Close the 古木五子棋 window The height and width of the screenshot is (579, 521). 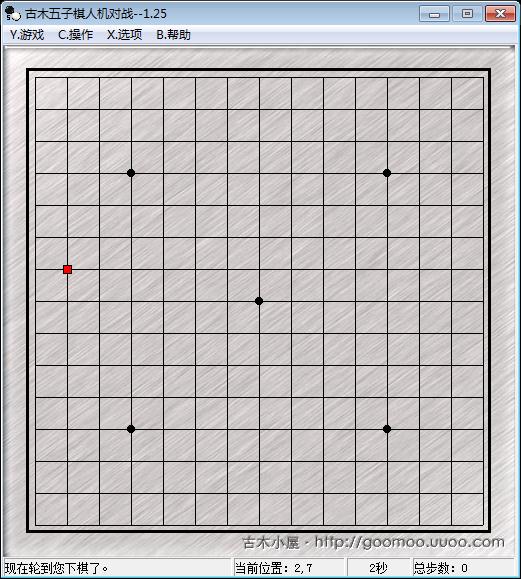(500, 14)
